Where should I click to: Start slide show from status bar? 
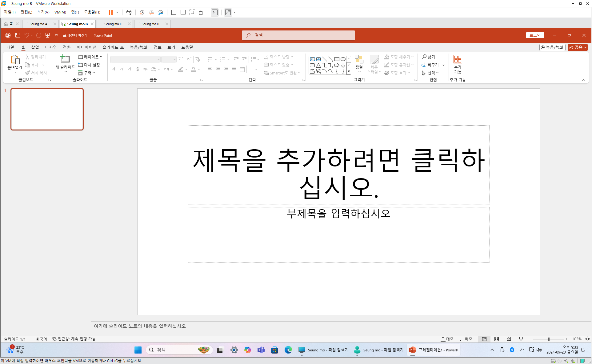(521, 339)
